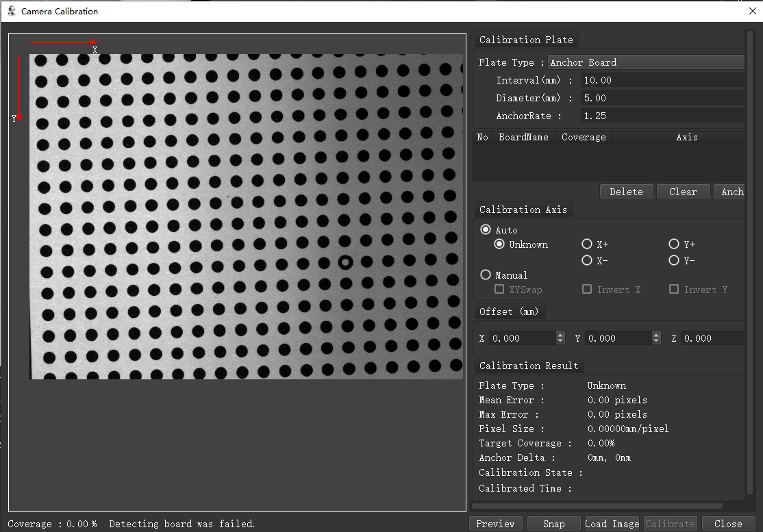The width and height of the screenshot is (763, 532).
Task: Open the Plate Type dropdown
Action: [x=646, y=62]
